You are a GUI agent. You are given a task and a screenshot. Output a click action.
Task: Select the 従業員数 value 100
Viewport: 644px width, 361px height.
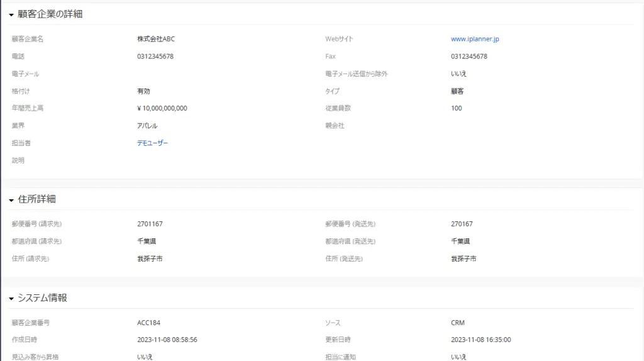pos(456,108)
